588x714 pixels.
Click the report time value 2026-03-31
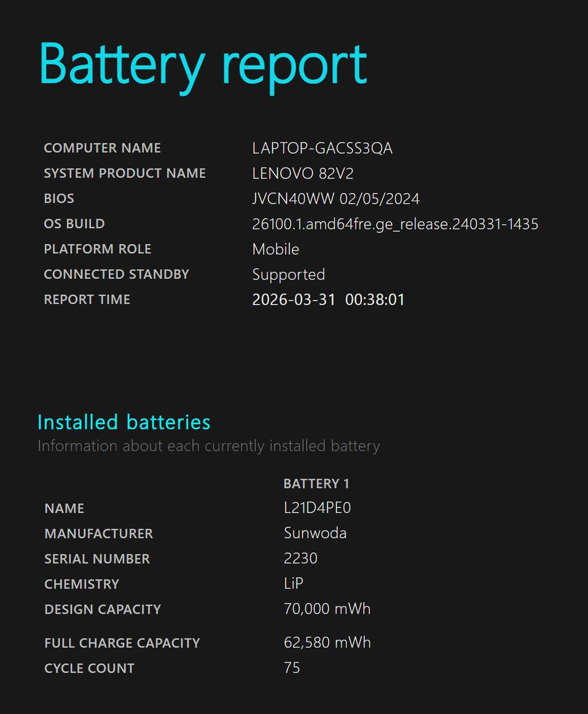coord(328,299)
